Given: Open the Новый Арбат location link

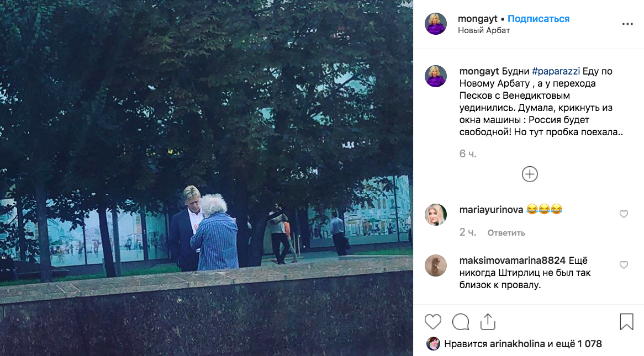Looking at the screenshot, I should 484,30.
